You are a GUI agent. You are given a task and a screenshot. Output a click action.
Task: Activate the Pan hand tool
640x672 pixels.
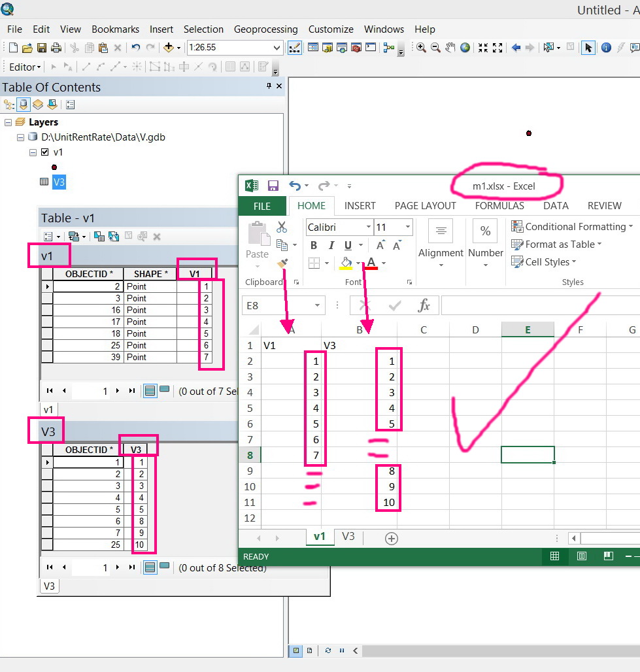450,48
